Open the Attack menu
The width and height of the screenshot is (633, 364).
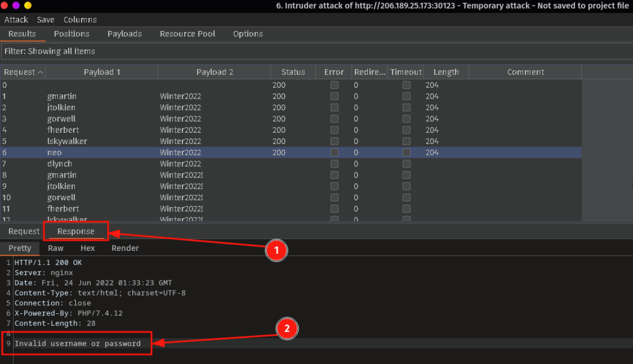tap(16, 20)
